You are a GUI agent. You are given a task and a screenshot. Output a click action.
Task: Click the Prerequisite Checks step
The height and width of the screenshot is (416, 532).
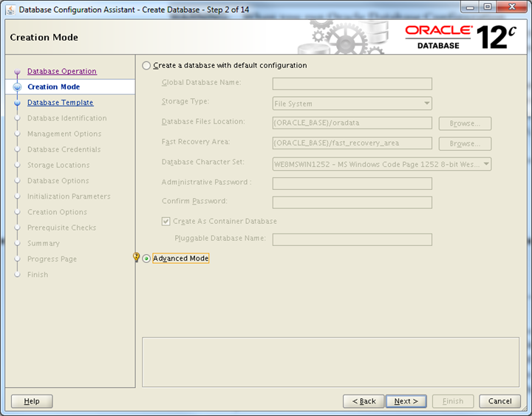pyautogui.click(x=62, y=228)
